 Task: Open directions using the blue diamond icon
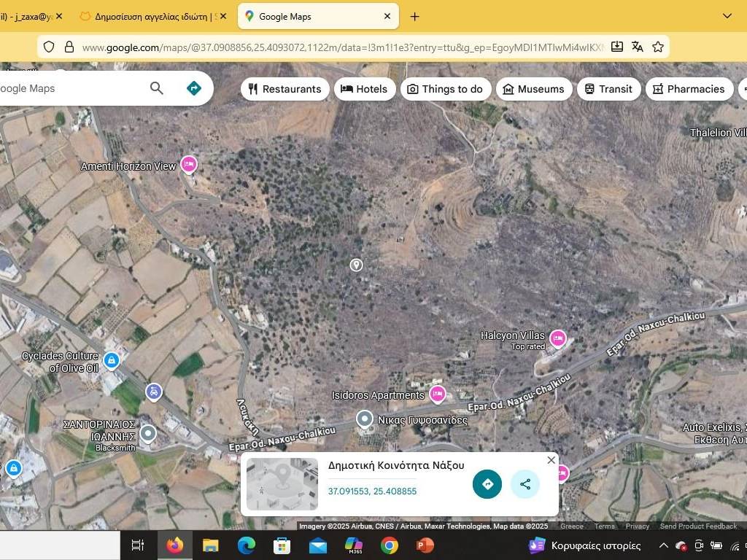click(x=194, y=88)
